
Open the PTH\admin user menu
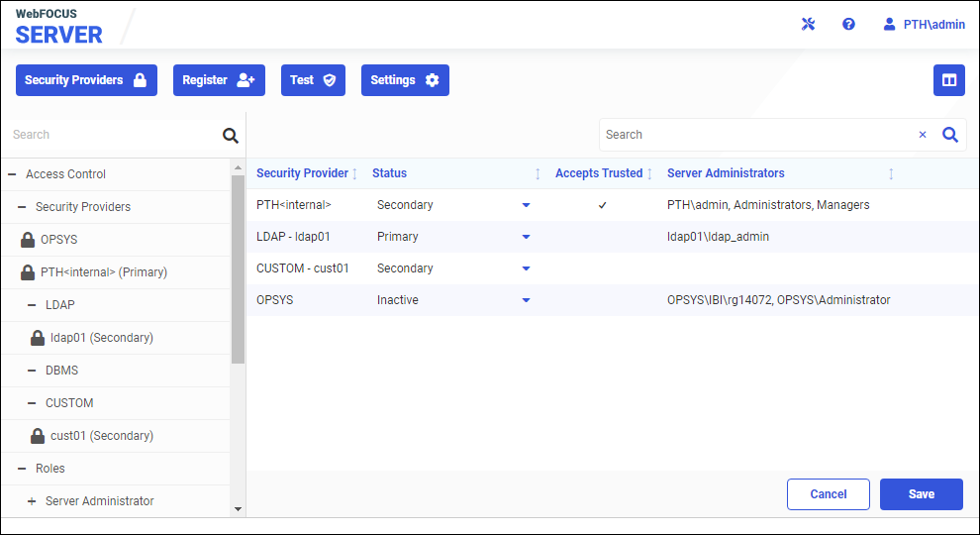(924, 25)
